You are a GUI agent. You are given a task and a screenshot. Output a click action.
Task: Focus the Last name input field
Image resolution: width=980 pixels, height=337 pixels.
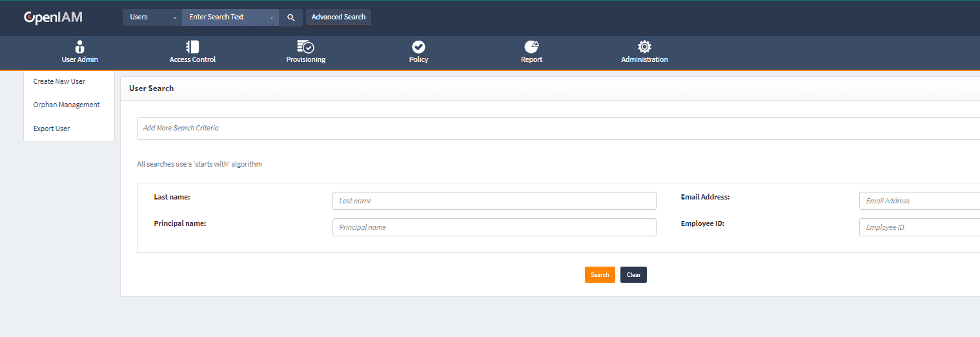click(494, 201)
